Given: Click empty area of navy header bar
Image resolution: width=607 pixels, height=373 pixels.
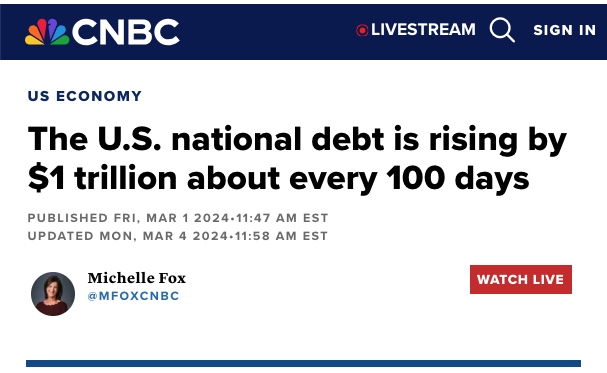Looking at the screenshot, I should click(267, 32).
